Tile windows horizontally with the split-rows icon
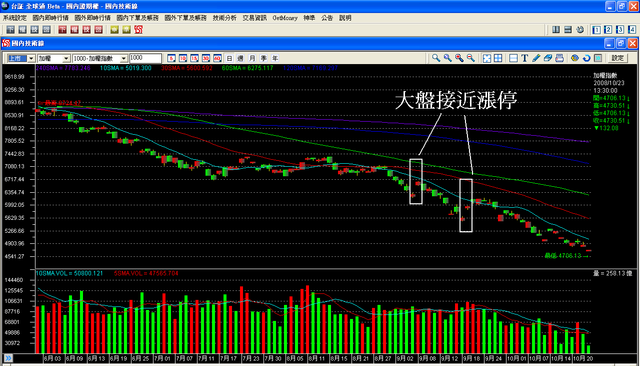The width and height of the screenshot is (640, 366). tap(568, 30)
